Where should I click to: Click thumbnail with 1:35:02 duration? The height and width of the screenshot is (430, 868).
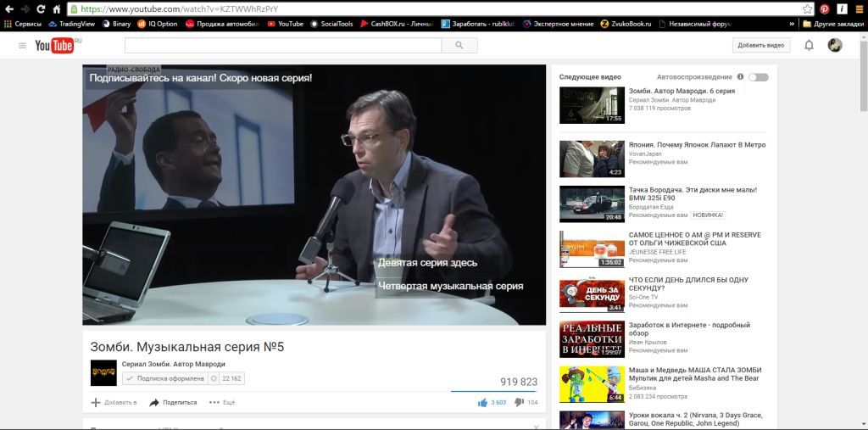592,249
